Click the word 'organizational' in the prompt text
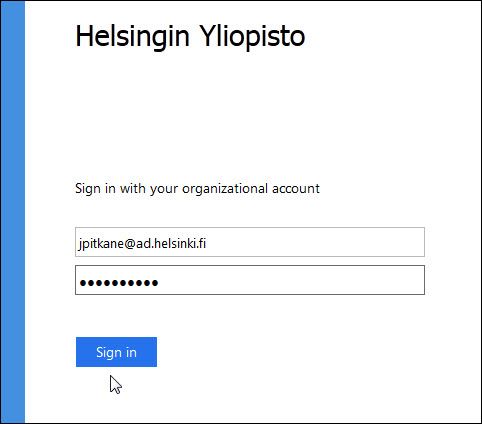The image size is (482, 424). point(225,189)
